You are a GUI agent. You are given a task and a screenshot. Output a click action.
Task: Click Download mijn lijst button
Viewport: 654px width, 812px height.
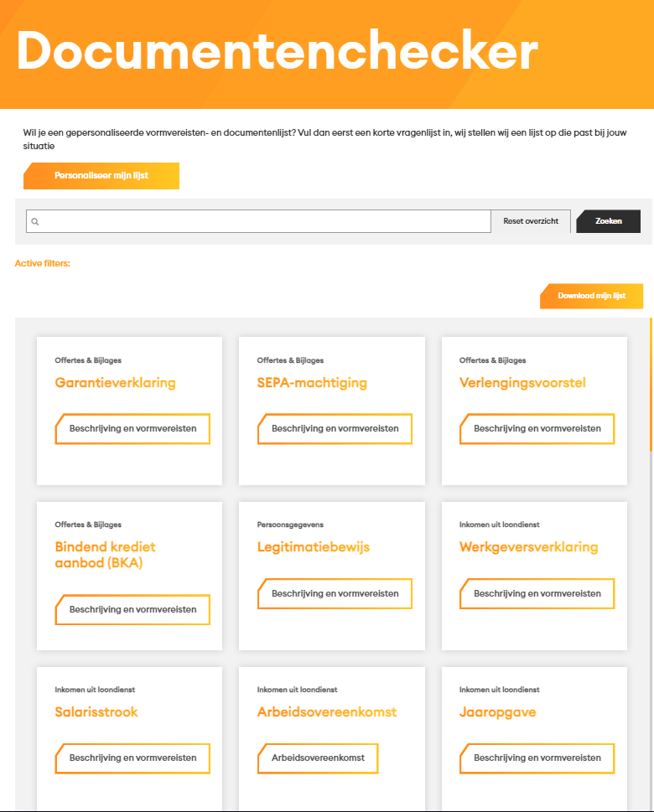click(x=591, y=296)
